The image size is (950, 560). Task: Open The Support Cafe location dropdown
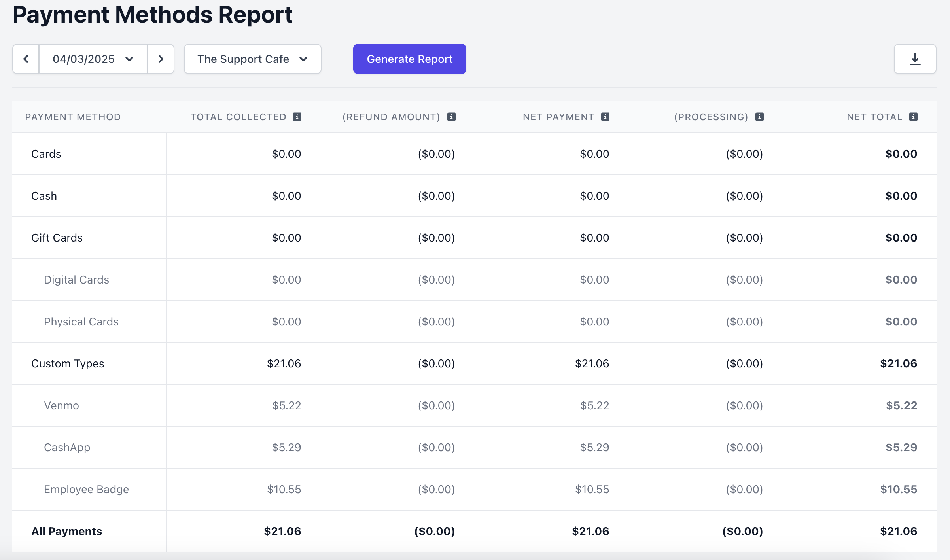(252, 59)
